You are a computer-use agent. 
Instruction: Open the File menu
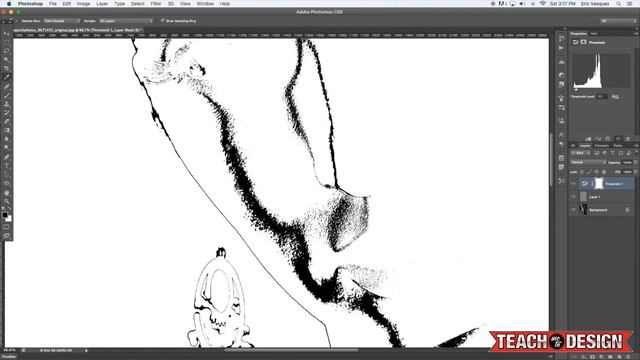53,4
